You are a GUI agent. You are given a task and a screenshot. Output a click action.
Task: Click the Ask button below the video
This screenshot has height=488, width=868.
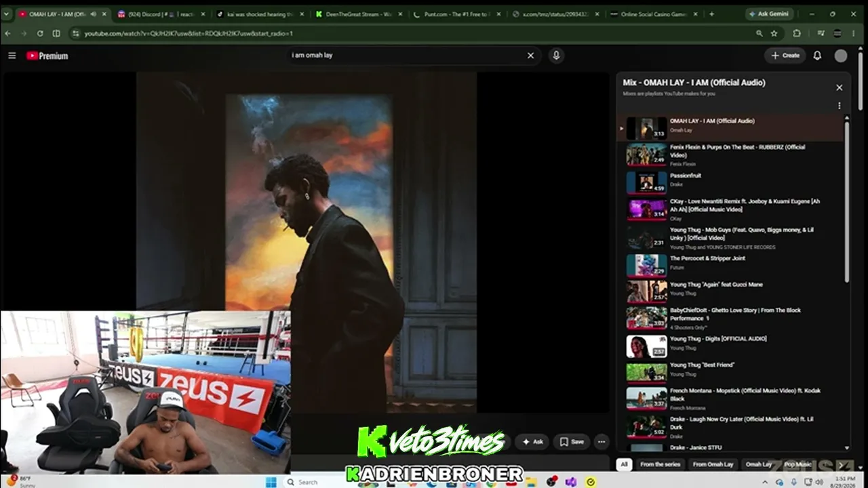pos(532,442)
